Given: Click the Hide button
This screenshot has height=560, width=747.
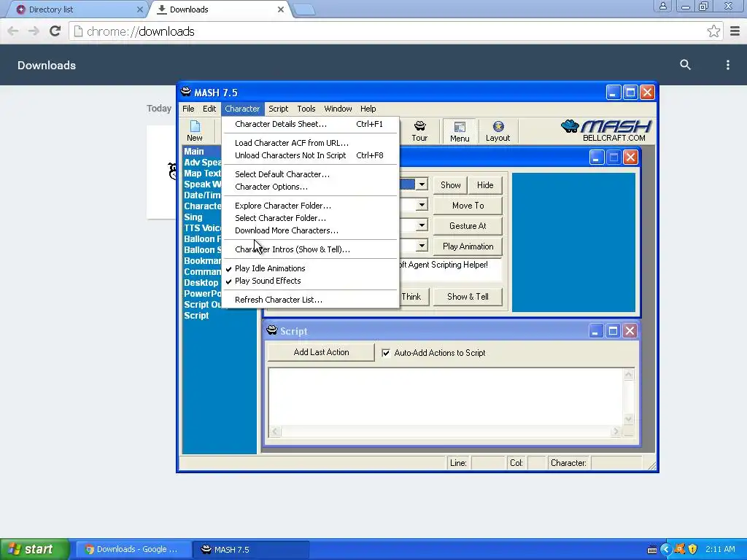Looking at the screenshot, I should (x=485, y=184).
